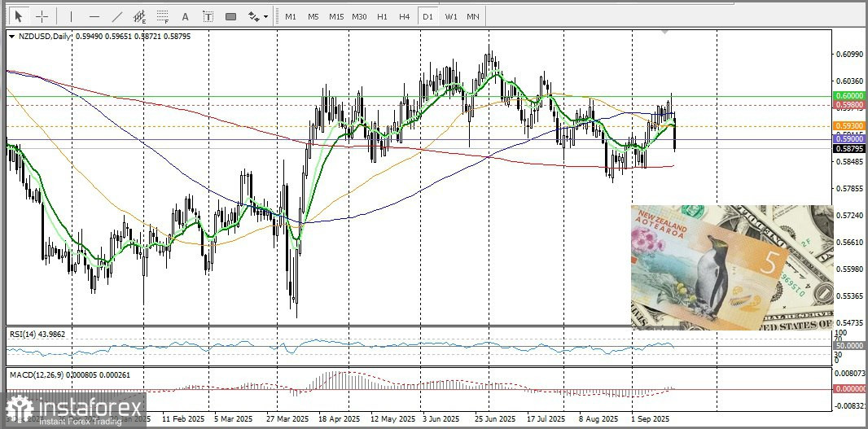Switch chart to W1 timeframe
The image size is (868, 429).
pyautogui.click(x=450, y=16)
